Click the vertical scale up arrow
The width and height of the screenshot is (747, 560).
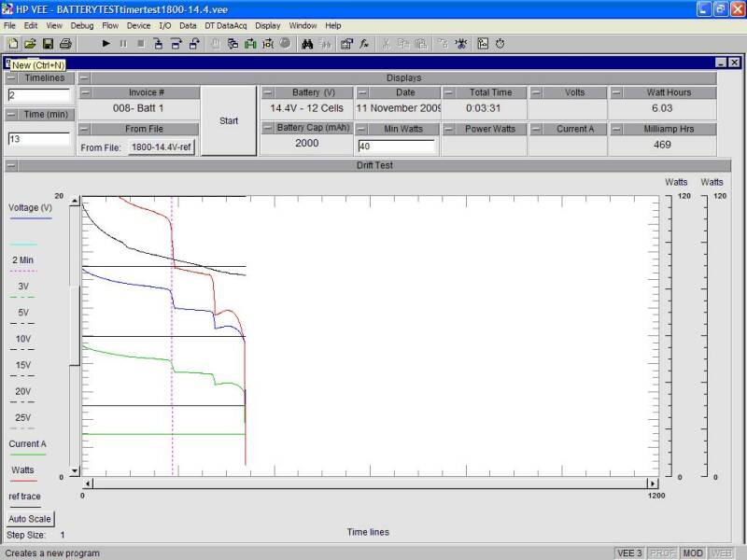pyautogui.click(x=75, y=202)
